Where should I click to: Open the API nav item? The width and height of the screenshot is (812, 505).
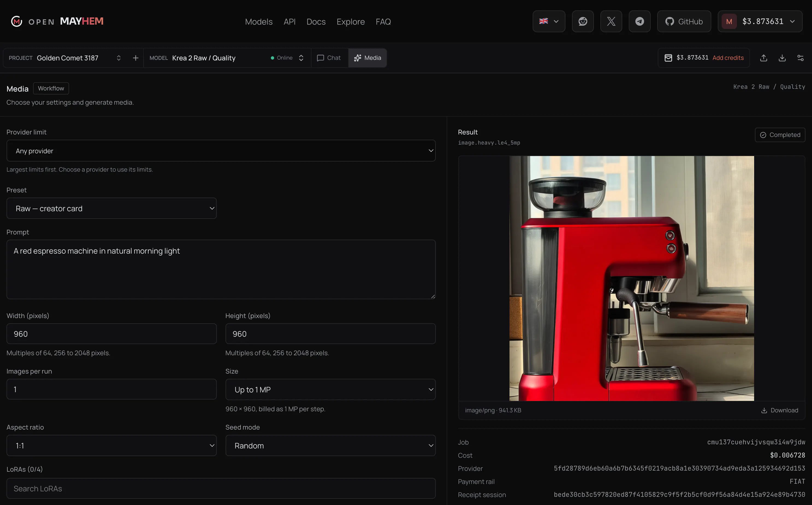coord(290,22)
